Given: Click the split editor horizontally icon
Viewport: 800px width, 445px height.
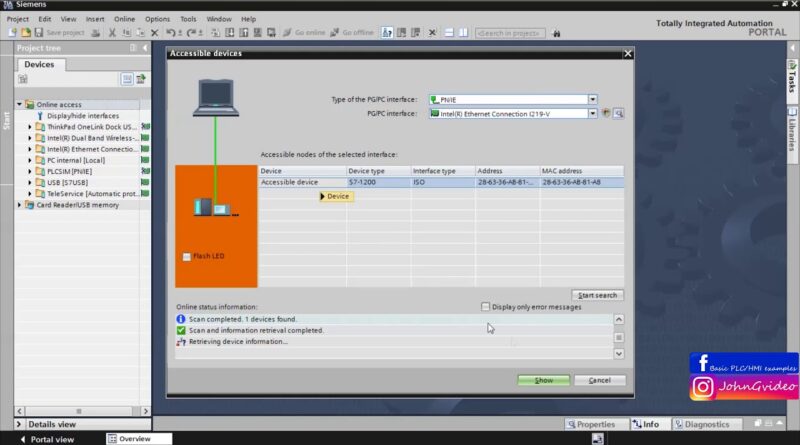Looking at the screenshot, I should click(x=449, y=33).
